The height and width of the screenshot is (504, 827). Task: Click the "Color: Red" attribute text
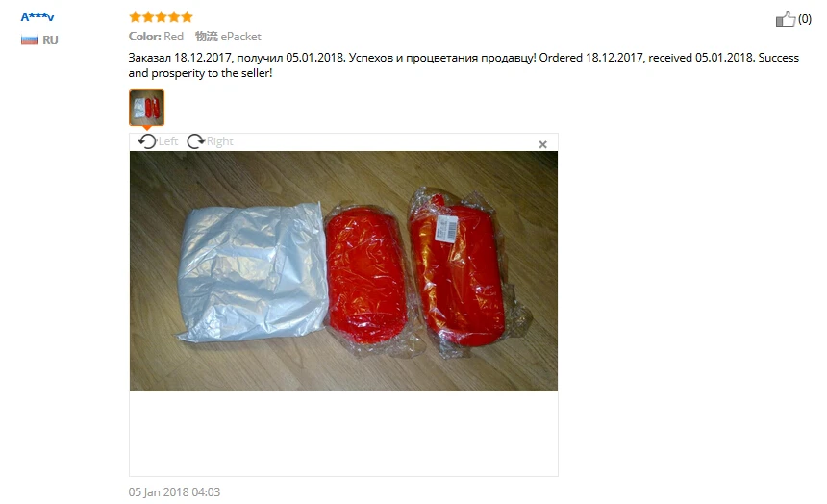point(156,37)
